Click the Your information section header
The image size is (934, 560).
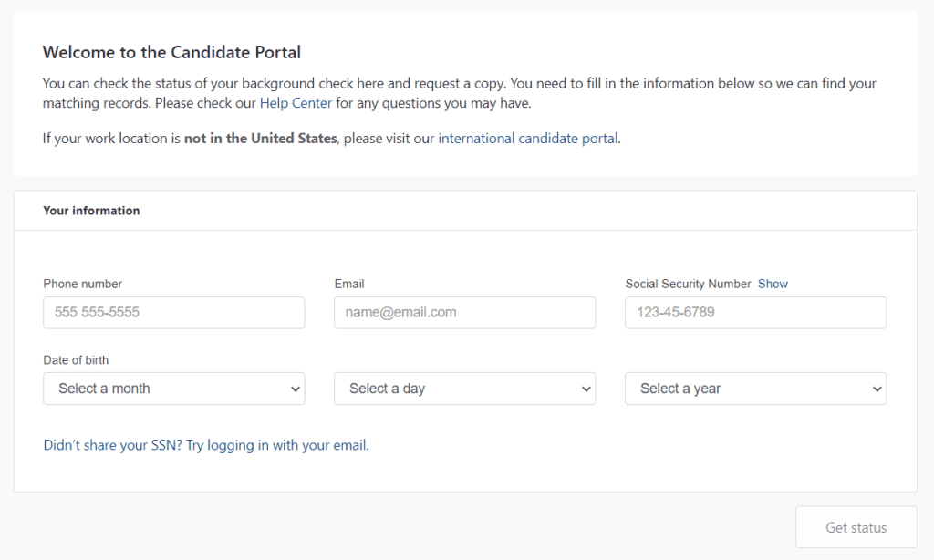[91, 211]
